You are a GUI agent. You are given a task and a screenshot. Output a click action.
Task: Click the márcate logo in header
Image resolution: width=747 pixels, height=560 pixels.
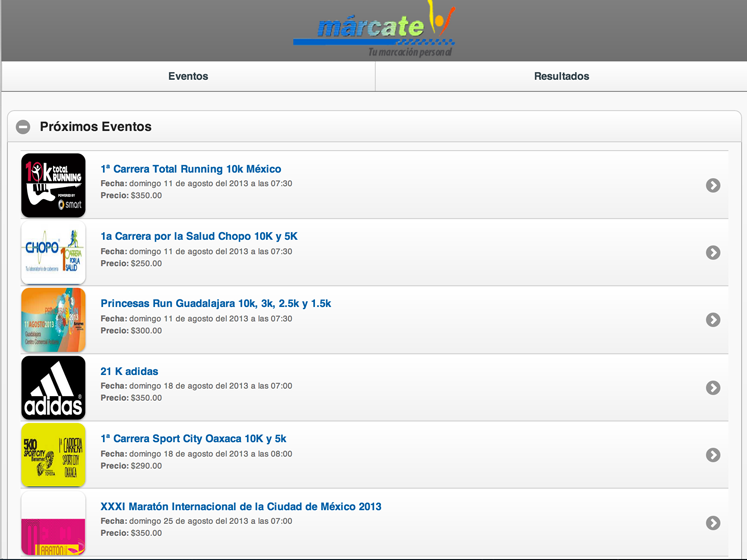374,29
